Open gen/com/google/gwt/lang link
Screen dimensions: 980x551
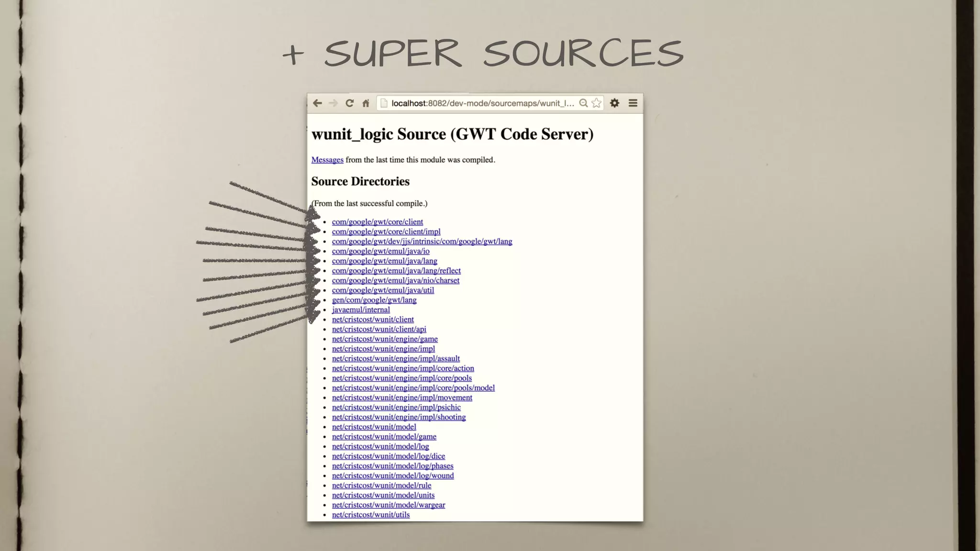(x=374, y=300)
